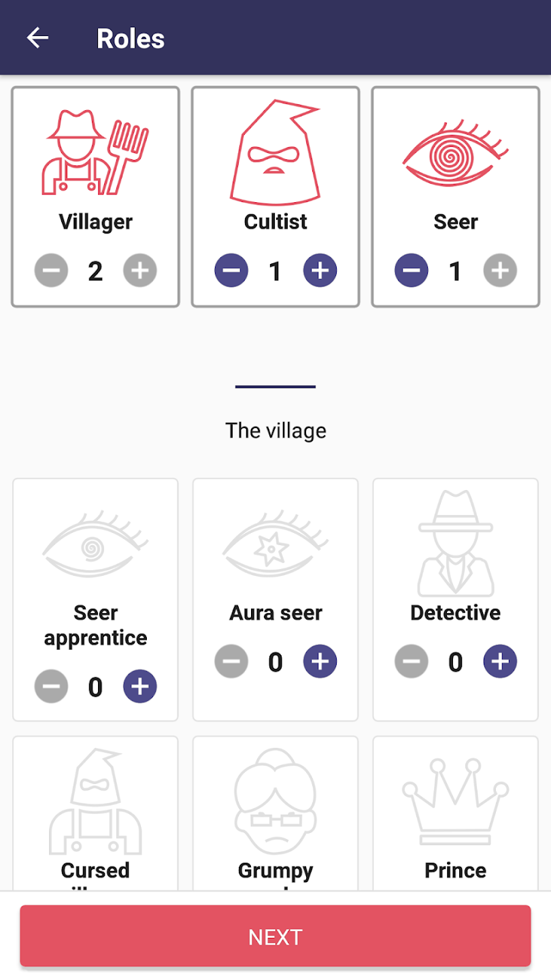Add one Detective role

click(500, 661)
